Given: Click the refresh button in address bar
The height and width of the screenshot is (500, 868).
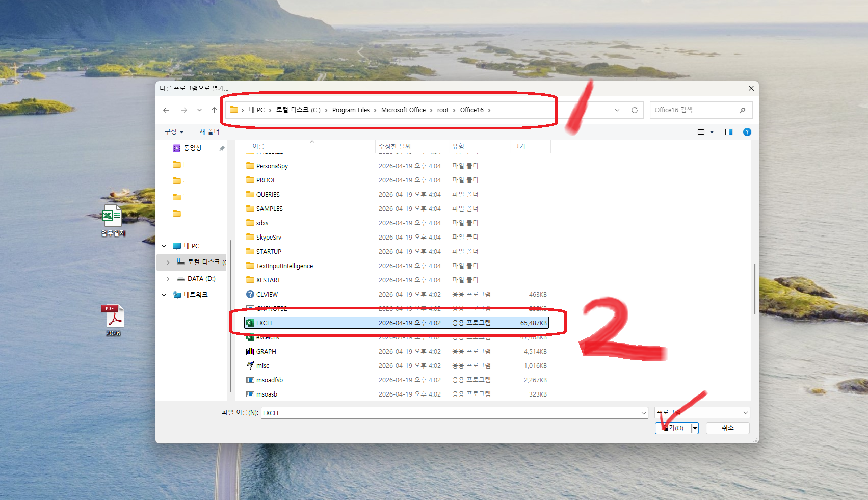Looking at the screenshot, I should (635, 110).
